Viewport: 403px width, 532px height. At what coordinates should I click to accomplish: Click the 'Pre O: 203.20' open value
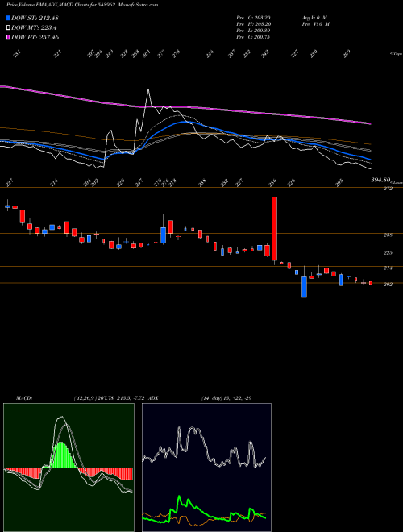tap(253, 18)
